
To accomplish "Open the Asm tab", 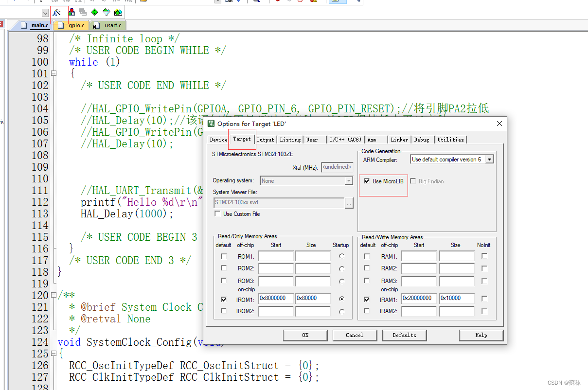I will pos(372,140).
